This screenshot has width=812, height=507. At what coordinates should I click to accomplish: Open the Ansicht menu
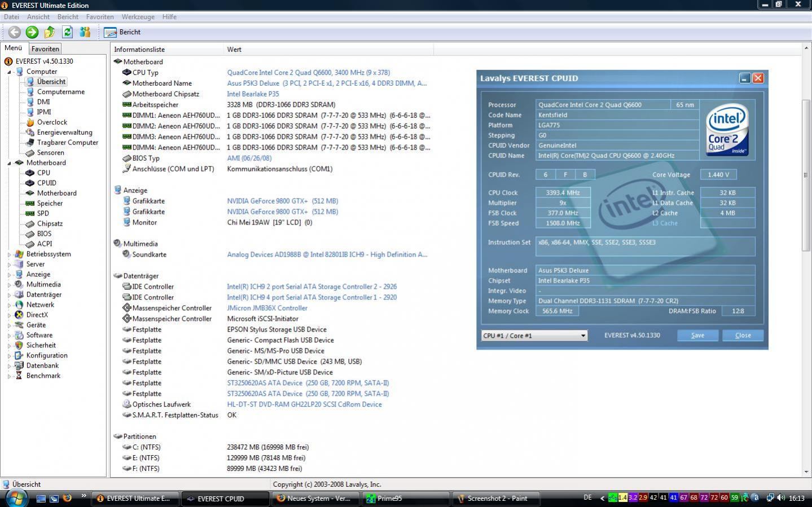(38, 17)
